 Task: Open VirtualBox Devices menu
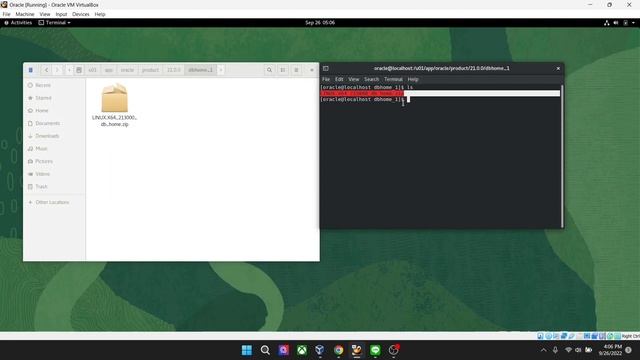[81, 14]
